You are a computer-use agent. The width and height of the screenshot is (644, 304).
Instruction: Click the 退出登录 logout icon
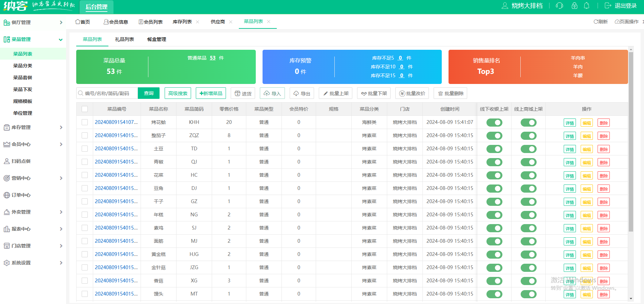pos(608,6)
